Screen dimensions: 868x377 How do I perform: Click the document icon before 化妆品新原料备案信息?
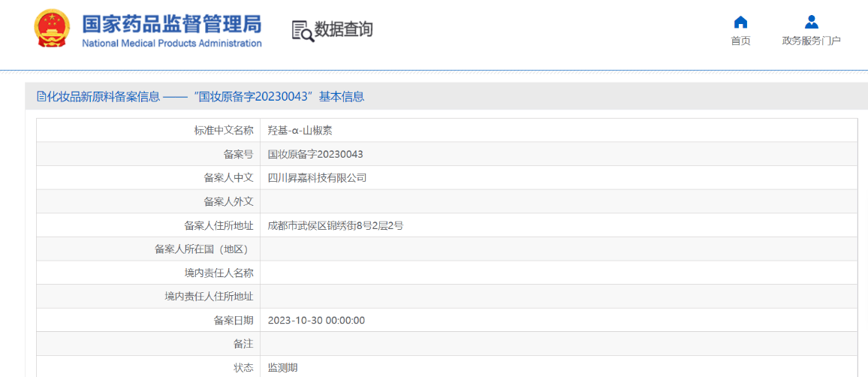coord(41,96)
